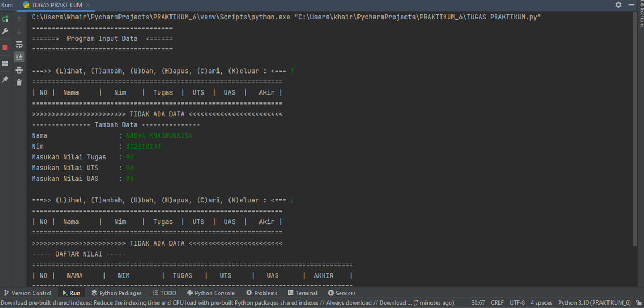Stop the running process
Viewport: 644px width, 308px height.
[5, 47]
